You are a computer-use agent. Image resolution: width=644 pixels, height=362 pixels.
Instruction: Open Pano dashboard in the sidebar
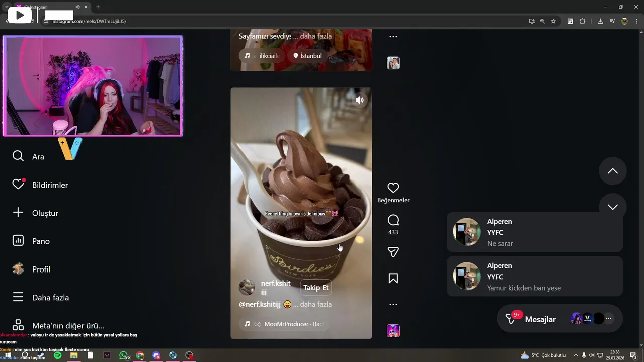[31, 241]
